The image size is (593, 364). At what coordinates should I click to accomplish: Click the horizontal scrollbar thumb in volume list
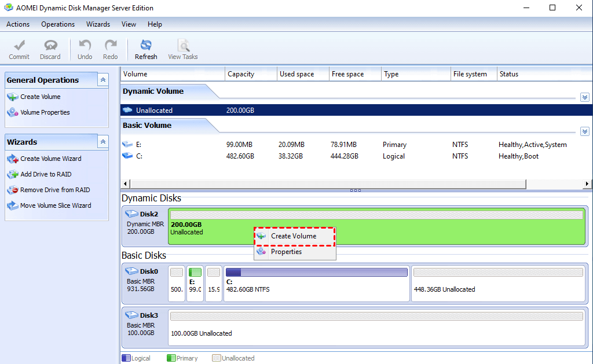tap(328, 183)
